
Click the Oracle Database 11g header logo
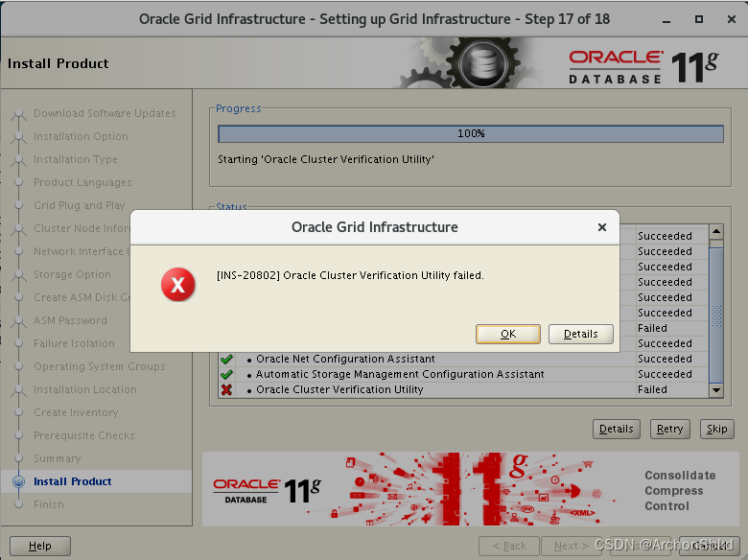pos(643,67)
